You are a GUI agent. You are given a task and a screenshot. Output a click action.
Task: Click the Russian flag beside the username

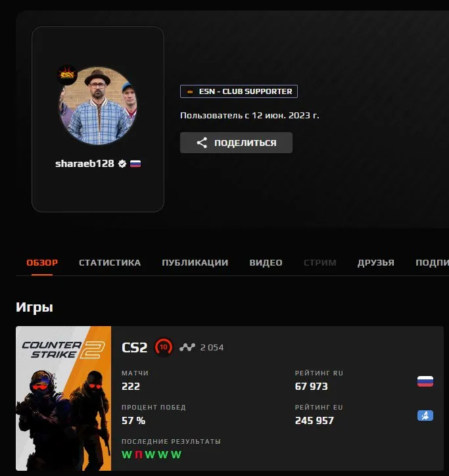pyautogui.click(x=135, y=164)
